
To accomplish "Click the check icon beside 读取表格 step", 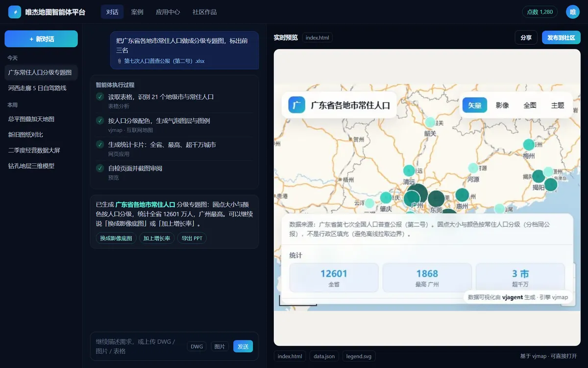I will click(100, 97).
